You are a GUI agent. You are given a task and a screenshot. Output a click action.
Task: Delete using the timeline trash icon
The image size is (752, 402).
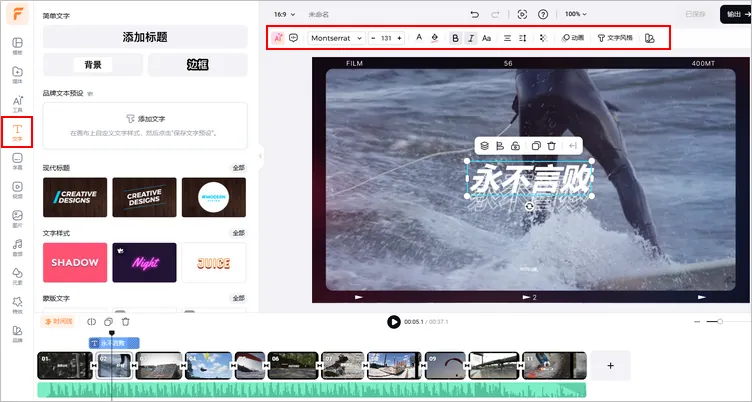[126, 322]
